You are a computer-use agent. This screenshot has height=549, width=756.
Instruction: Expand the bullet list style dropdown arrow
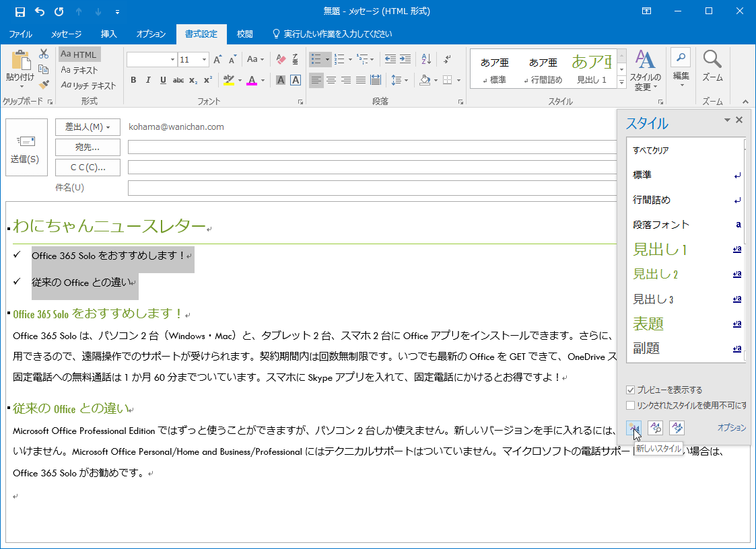[327, 59]
